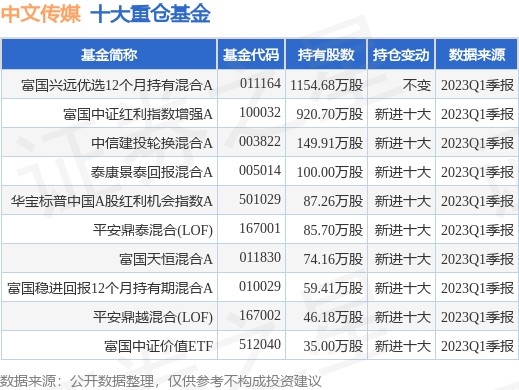Click 2023Q1季报 in the 003822 row
519x390 pixels.
click(477, 143)
